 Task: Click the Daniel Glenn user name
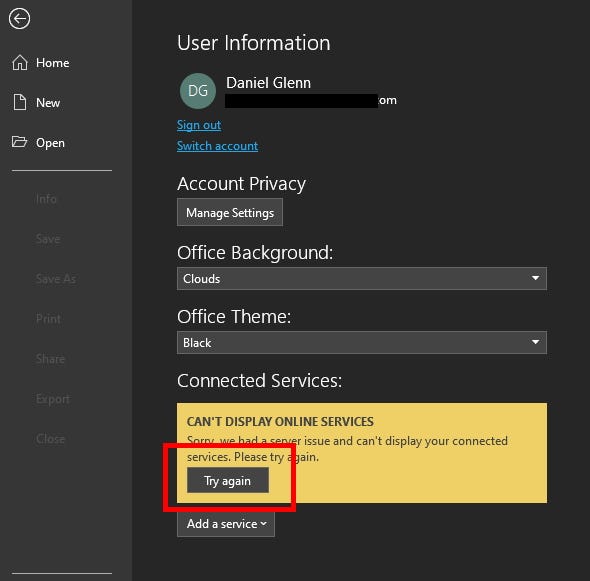click(x=269, y=83)
